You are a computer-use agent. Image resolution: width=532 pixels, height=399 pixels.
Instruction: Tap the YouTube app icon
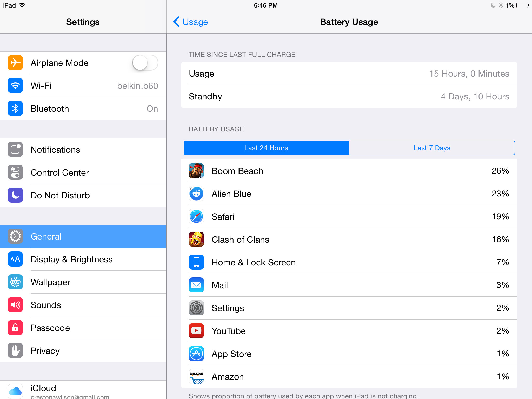[196, 331]
